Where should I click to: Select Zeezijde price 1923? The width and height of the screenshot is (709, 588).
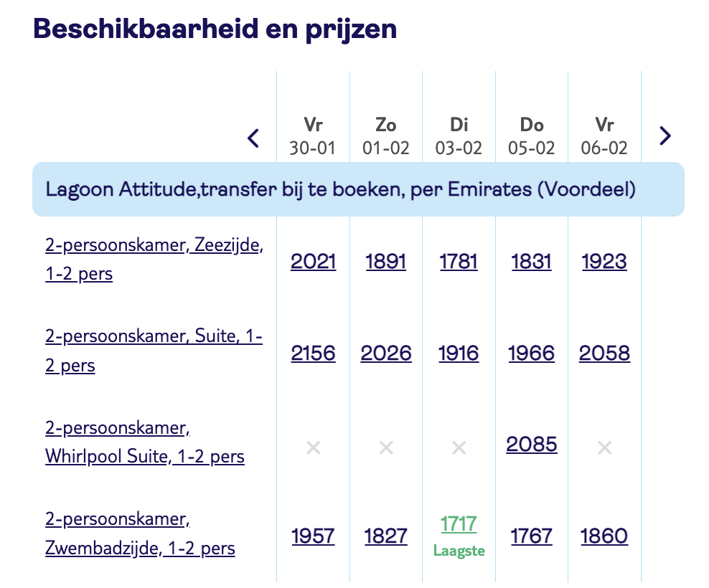604,262
